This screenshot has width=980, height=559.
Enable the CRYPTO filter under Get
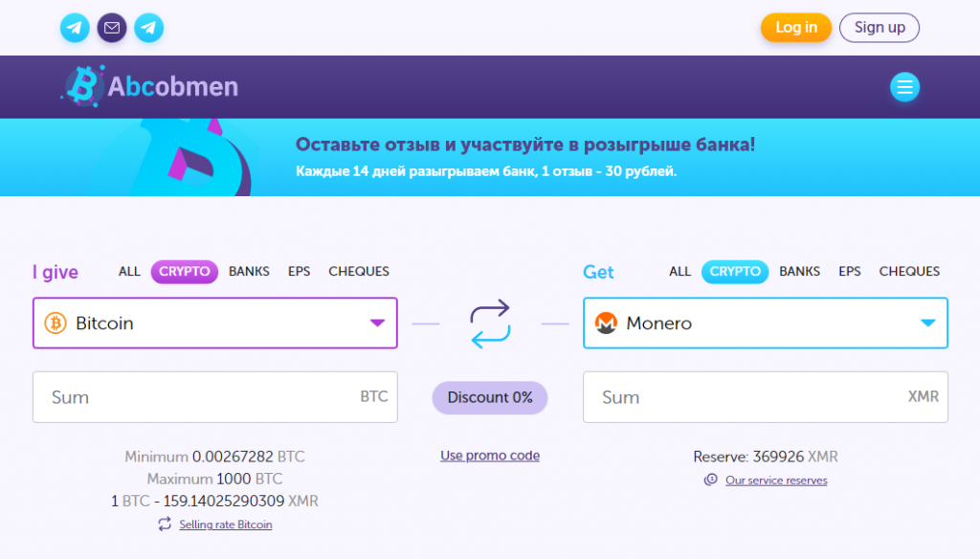[x=735, y=272]
